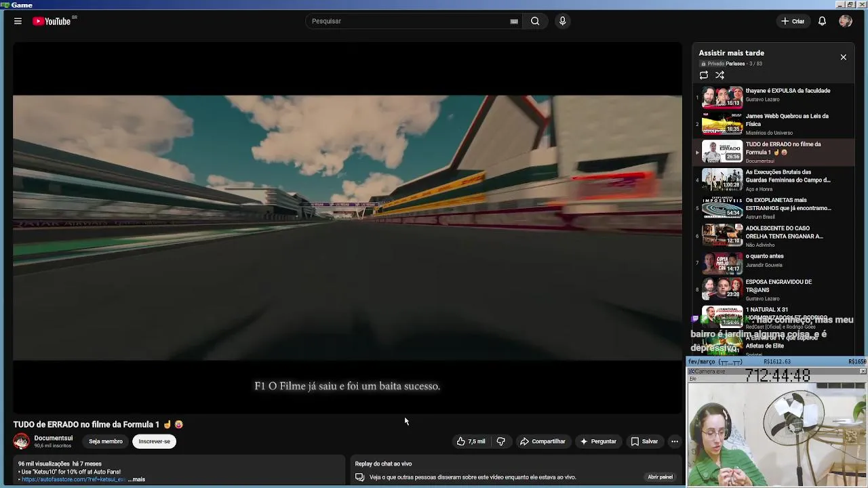This screenshot has width=868, height=488.
Task: Toggle playlist shuffle
Action: (719, 75)
